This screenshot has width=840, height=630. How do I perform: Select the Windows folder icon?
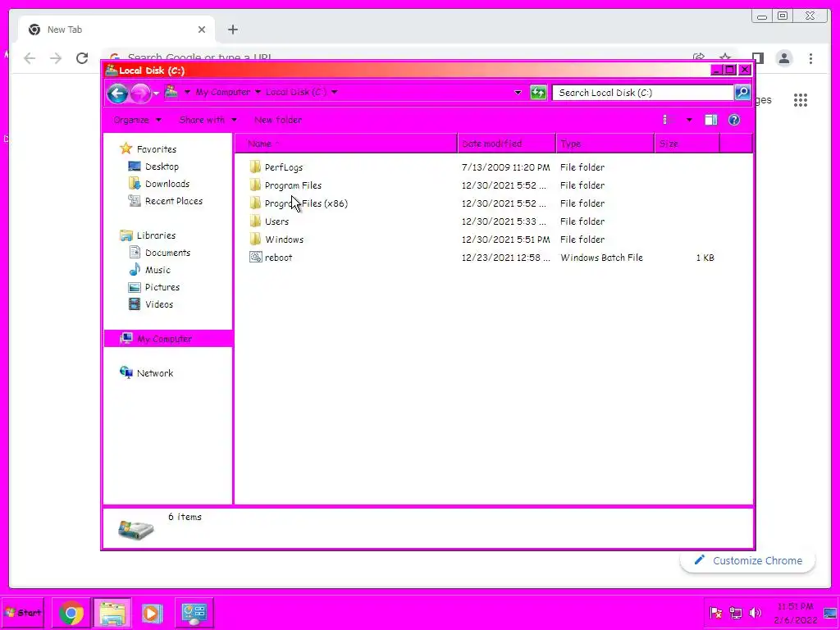tap(256, 240)
